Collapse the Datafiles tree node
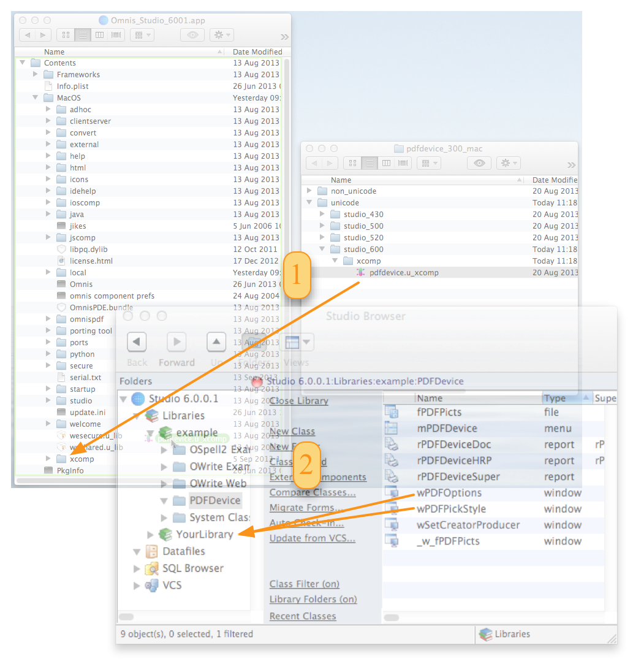This screenshot has width=641, height=672. point(137,552)
